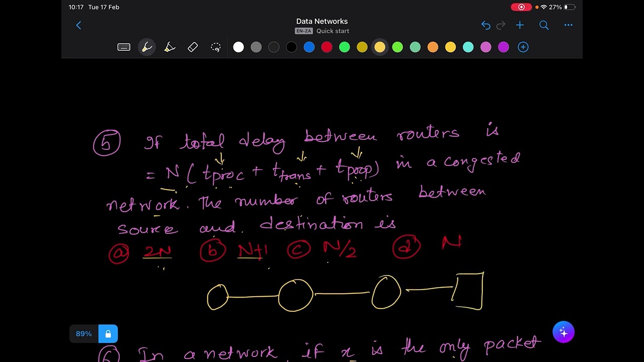This screenshot has height=362, width=644.
Task: Select the lasso selection tool
Action: coord(216,47)
